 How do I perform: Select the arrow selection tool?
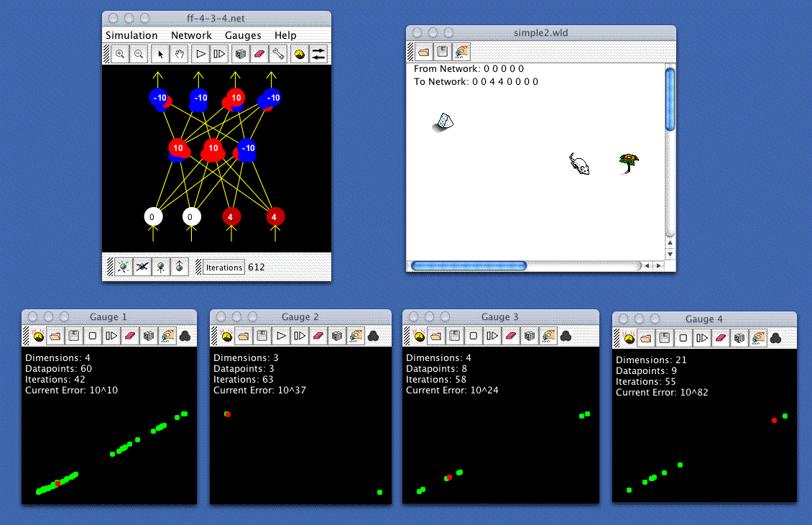161,53
